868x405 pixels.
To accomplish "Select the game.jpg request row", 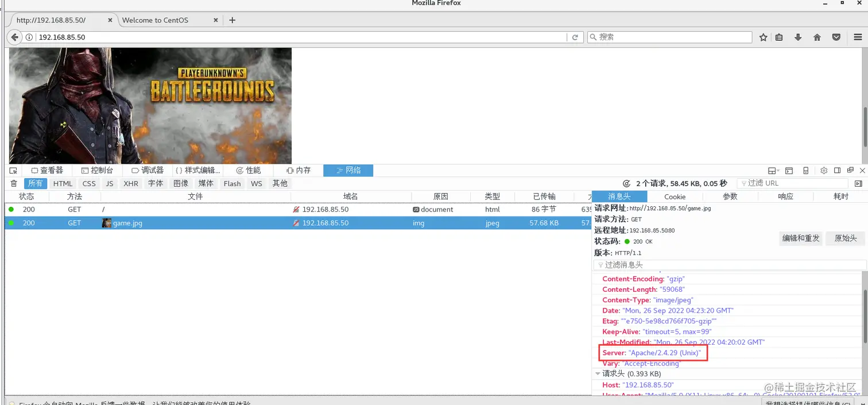I will pos(230,223).
